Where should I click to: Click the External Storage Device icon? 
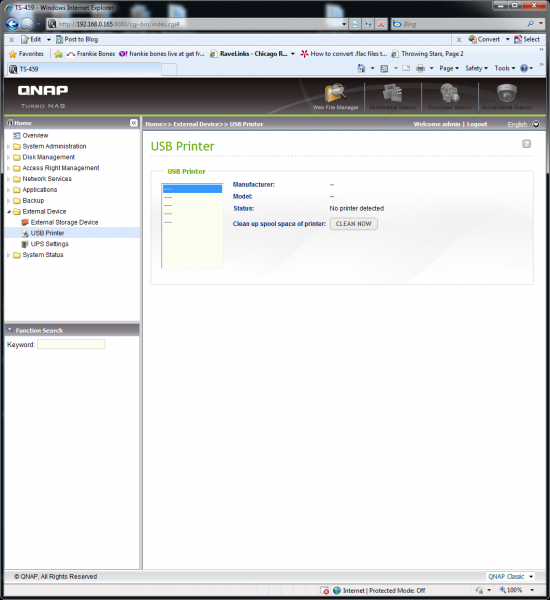(25, 222)
